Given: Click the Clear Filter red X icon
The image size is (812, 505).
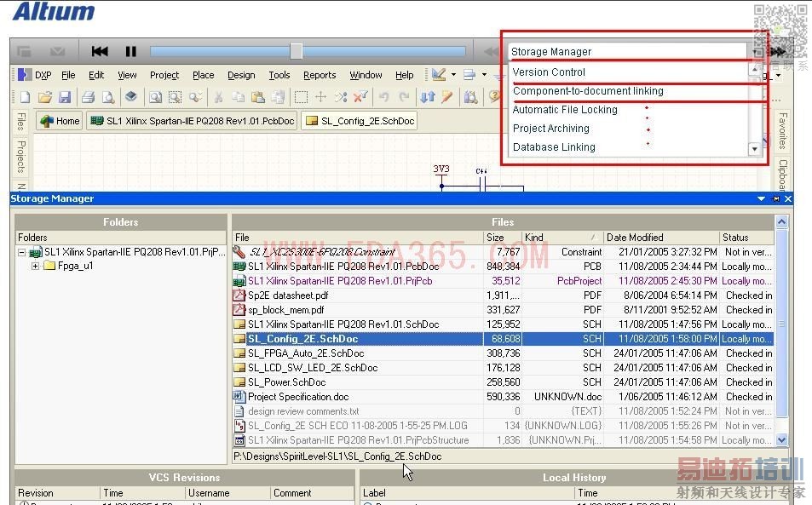Looking at the screenshot, I should click(x=360, y=97).
